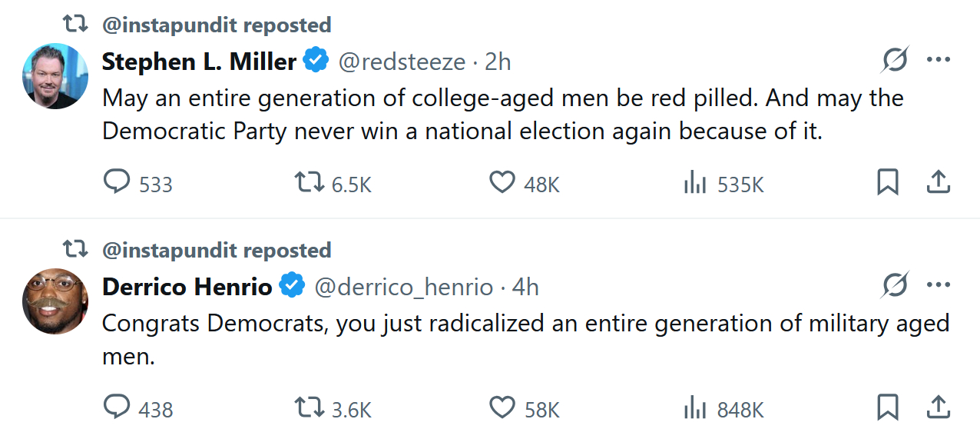Viewport: 980px width, 439px height.
Task: Open more options on Stephen L. Miller's post
Action: pyautogui.click(x=939, y=60)
